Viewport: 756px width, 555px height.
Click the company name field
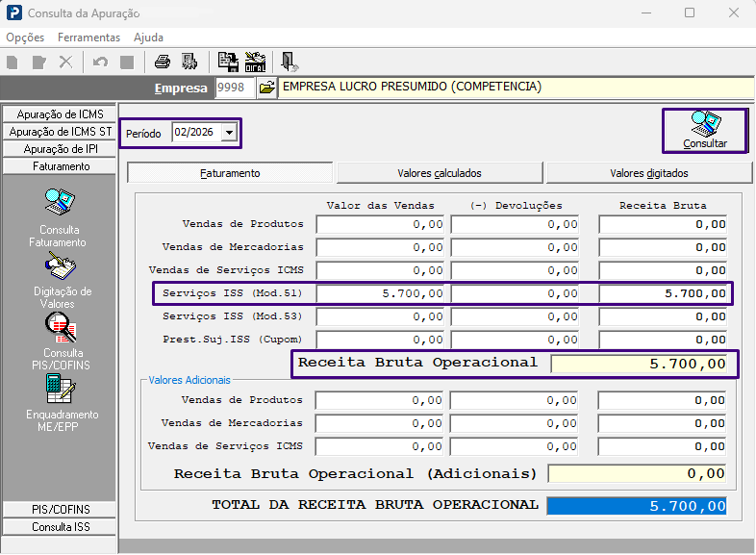[517, 88]
